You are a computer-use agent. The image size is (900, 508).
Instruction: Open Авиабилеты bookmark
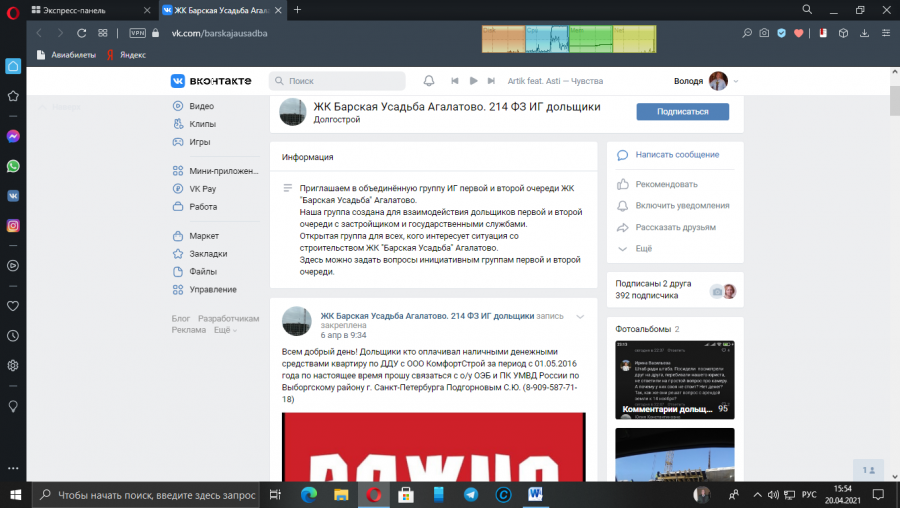click(66, 55)
